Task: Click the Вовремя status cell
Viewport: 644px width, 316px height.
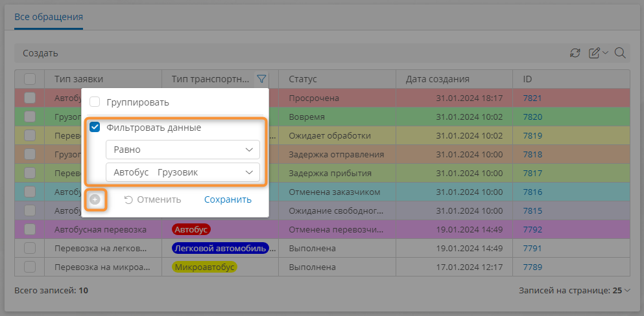Action: [337, 117]
